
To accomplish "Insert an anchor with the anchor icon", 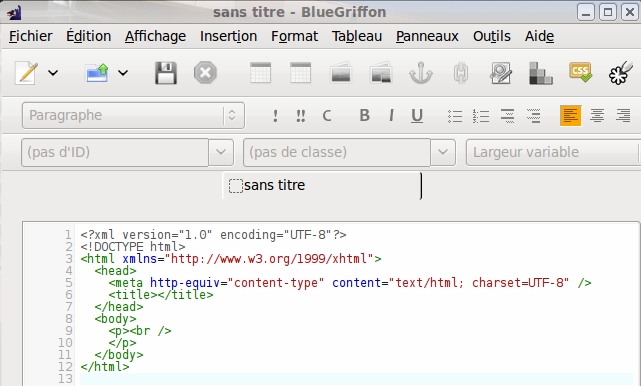I will (421, 73).
